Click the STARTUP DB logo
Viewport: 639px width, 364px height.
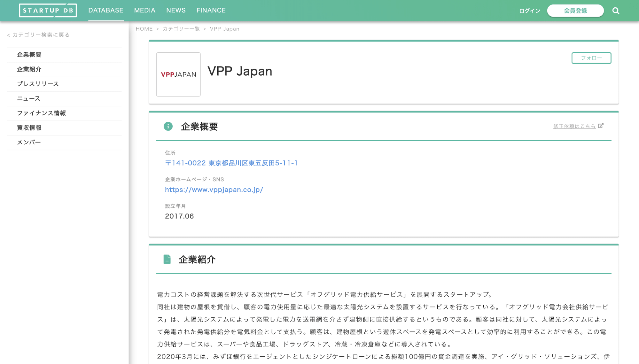(x=48, y=10)
